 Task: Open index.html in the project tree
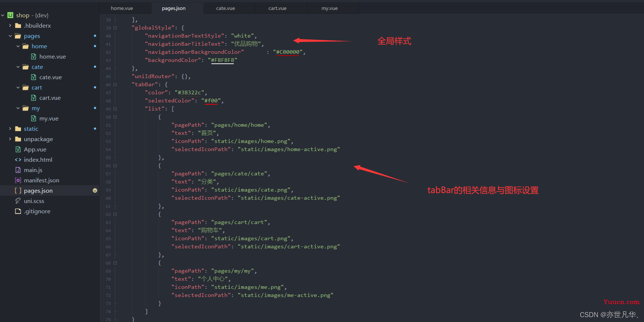[x=38, y=160]
